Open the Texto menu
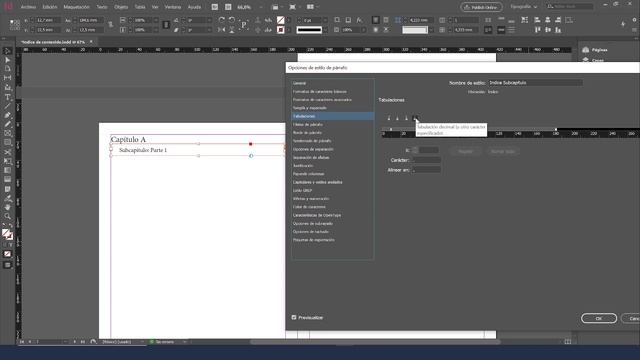Viewport: 640px width, 360px height. pyautogui.click(x=102, y=7)
